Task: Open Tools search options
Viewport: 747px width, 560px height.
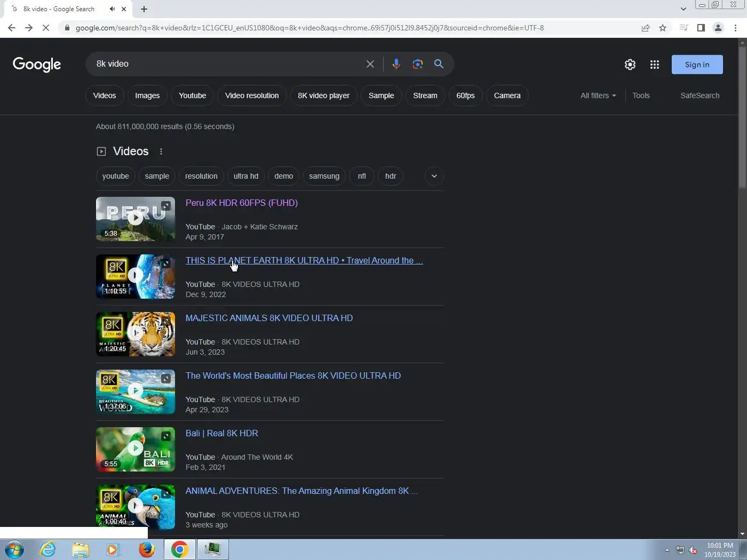Action: (x=641, y=95)
